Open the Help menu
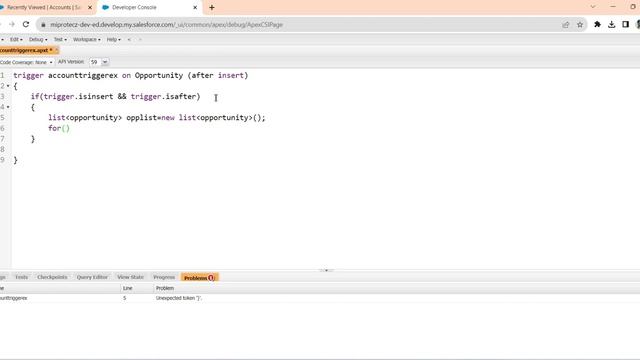640x360 pixels. (x=113, y=40)
